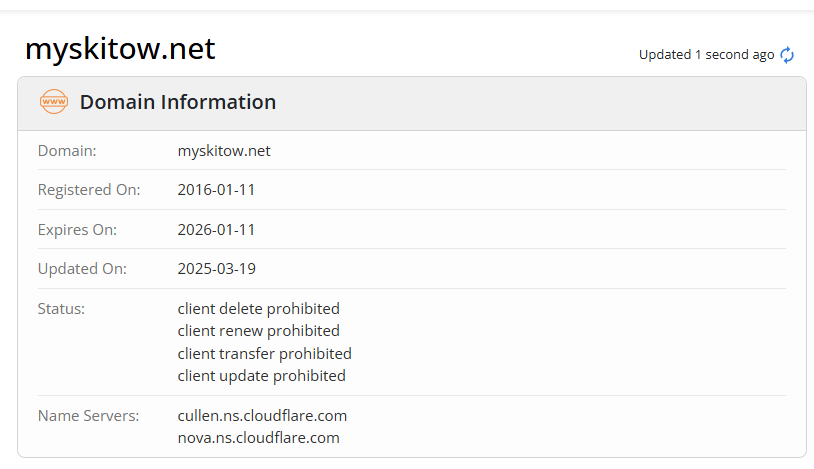This screenshot has height=469, width=814.
Task: Click cullen.ns.cloudflare.com name server
Action: click(262, 416)
